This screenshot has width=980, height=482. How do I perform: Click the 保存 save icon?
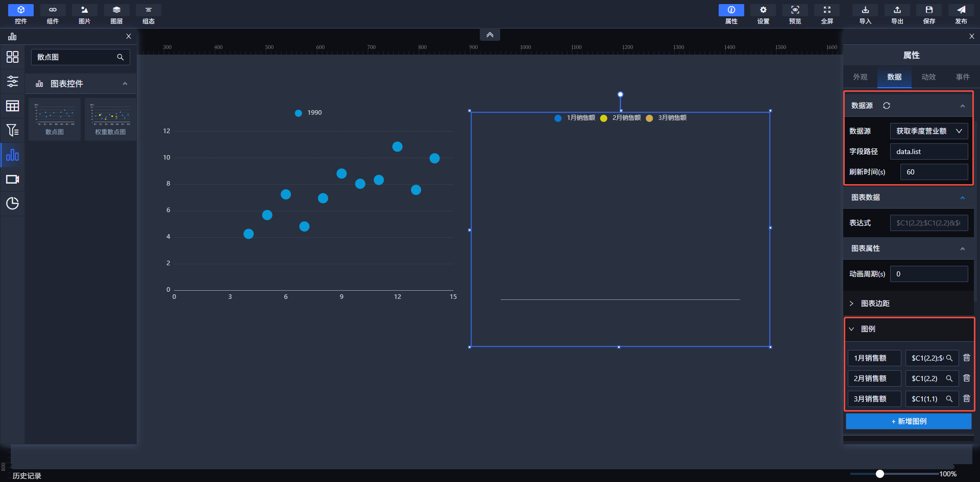tap(929, 14)
